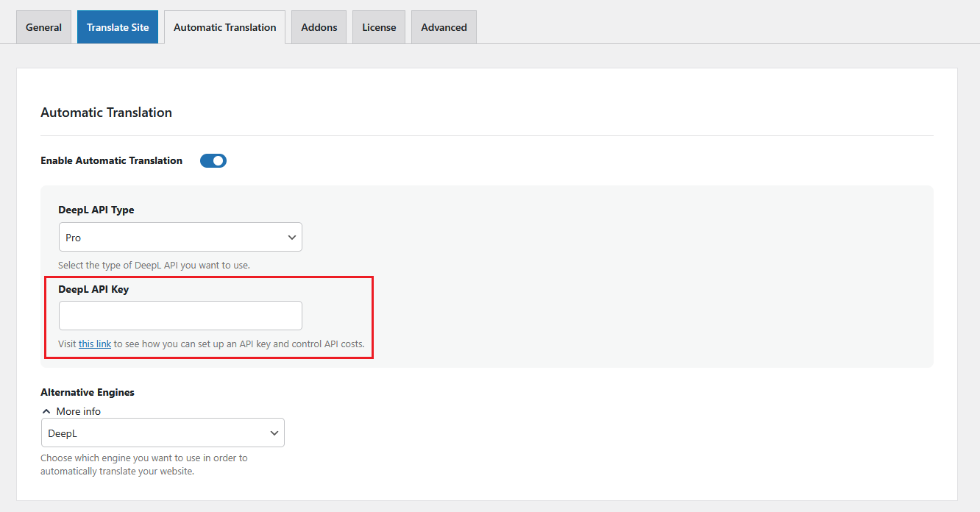Open the Advanced tab
The image size is (980, 512).
tap(444, 27)
